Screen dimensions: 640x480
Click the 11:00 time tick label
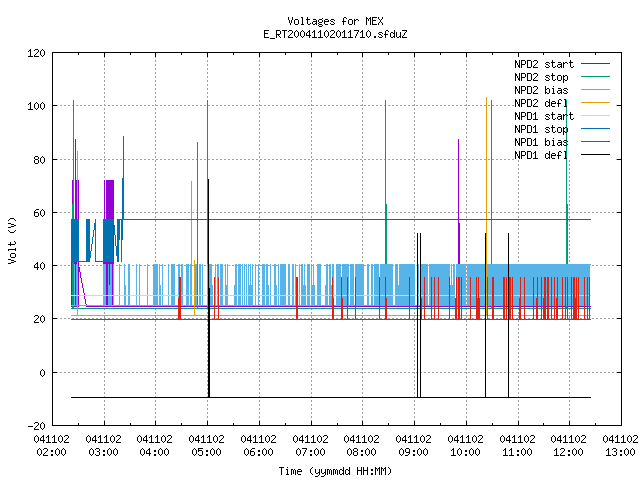(518, 452)
